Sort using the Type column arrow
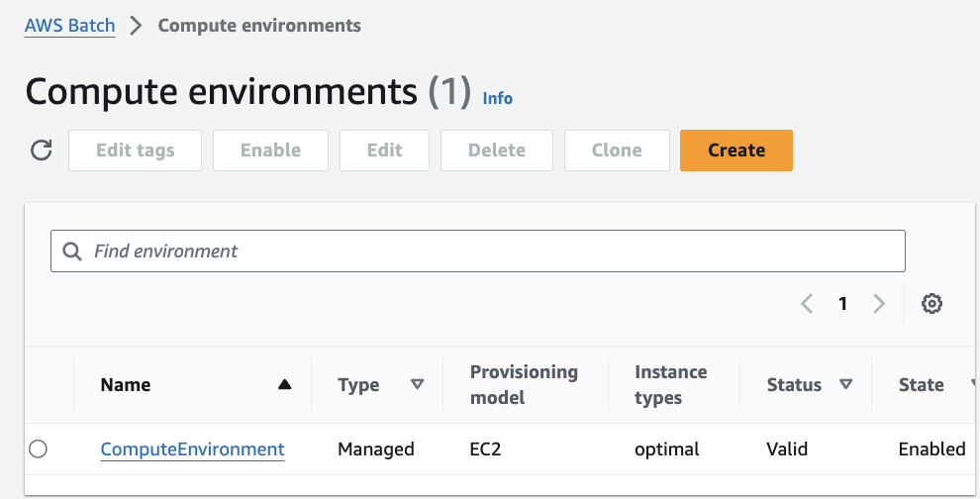980x499 pixels. [x=417, y=385]
